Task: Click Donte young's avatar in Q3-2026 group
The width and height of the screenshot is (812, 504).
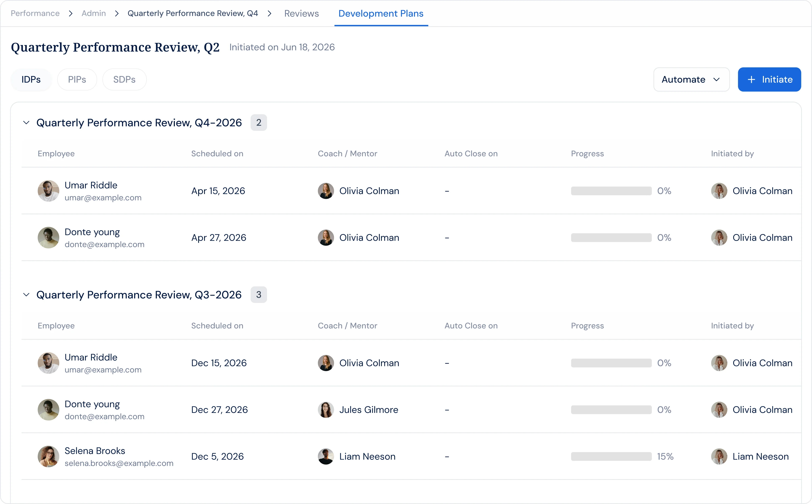Action: [x=48, y=410]
